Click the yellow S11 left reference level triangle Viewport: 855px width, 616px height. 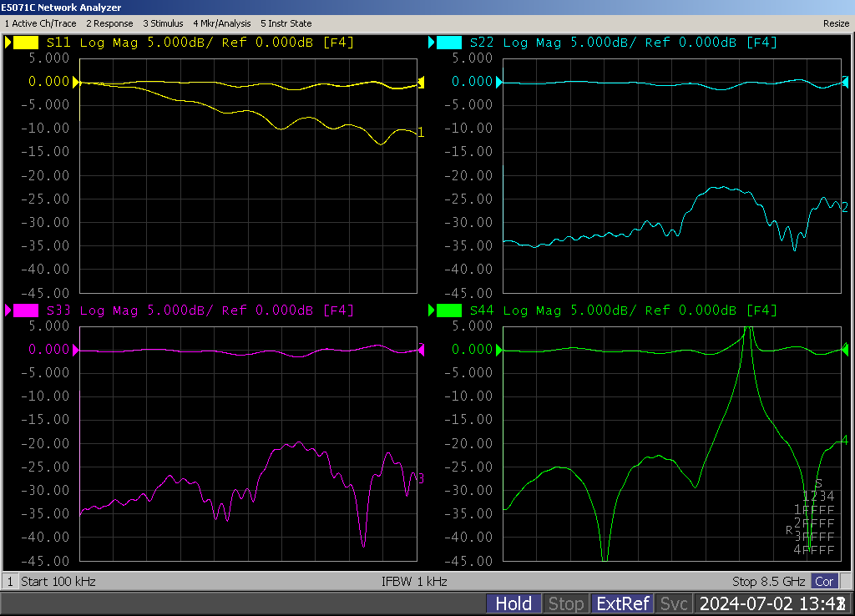(x=76, y=82)
